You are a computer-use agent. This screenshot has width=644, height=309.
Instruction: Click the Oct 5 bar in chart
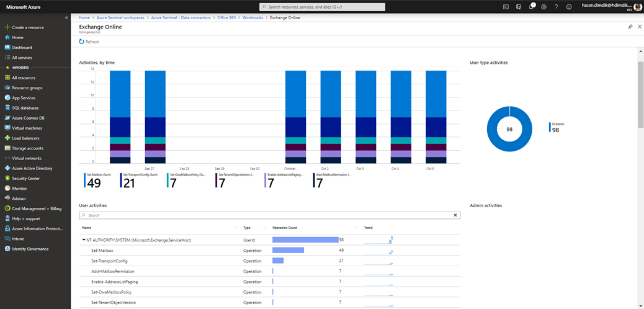[x=436, y=117]
